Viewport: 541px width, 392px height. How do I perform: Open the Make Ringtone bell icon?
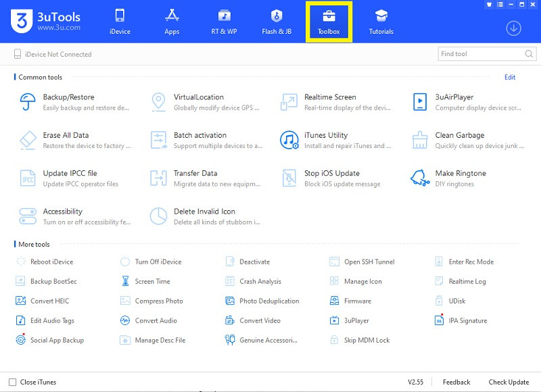420,178
